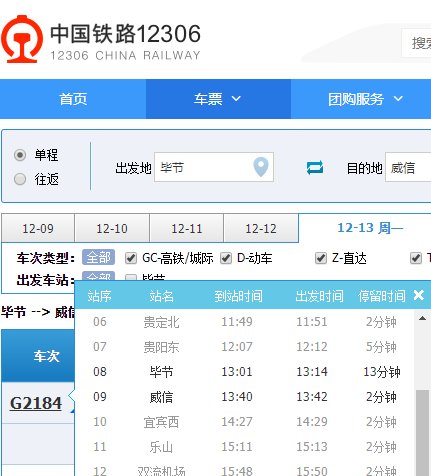Select the 12-09 date tab
This screenshot has width=431, height=476.
coord(38,228)
